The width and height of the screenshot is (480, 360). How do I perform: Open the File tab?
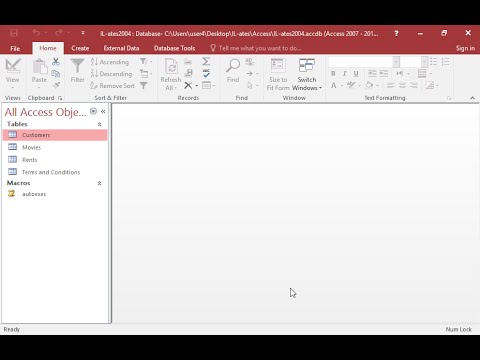pyautogui.click(x=15, y=48)
